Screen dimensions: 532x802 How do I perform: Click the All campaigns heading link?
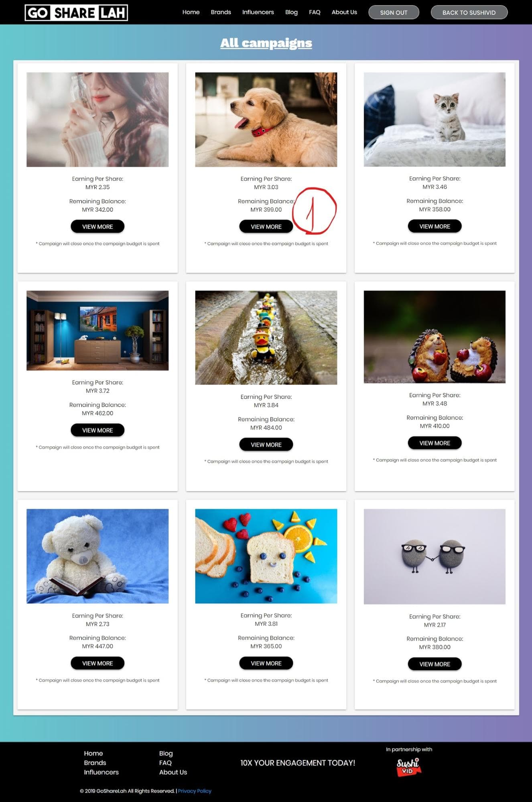[x=266, y=43]
